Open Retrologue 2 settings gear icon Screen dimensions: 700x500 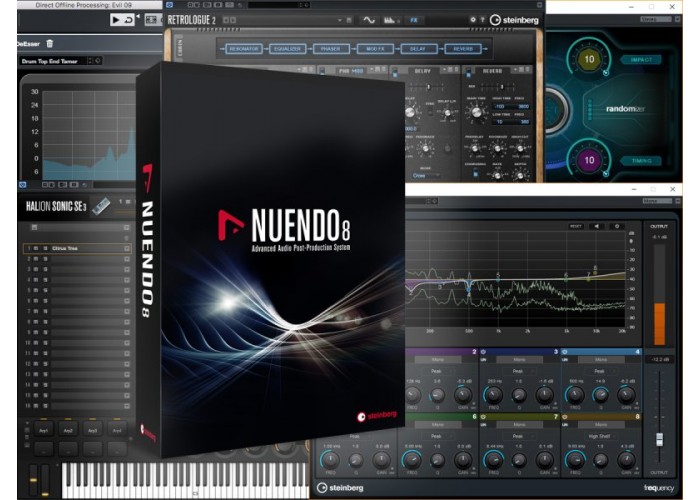[x=473, y=20]
